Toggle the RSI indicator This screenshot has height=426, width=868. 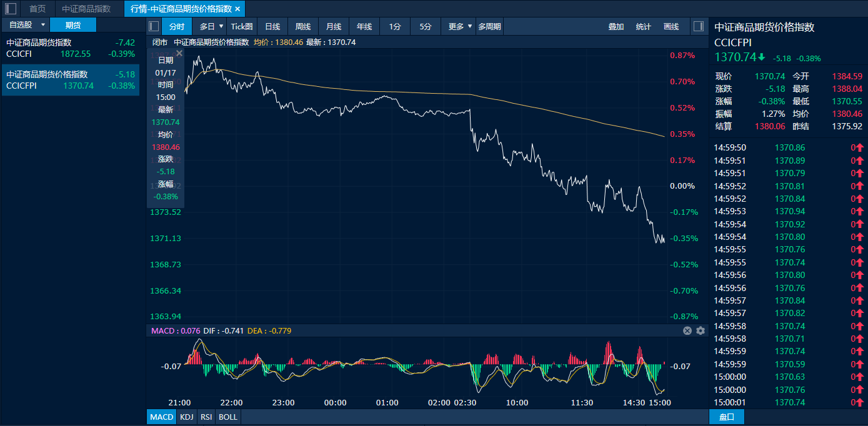point(206,417)
